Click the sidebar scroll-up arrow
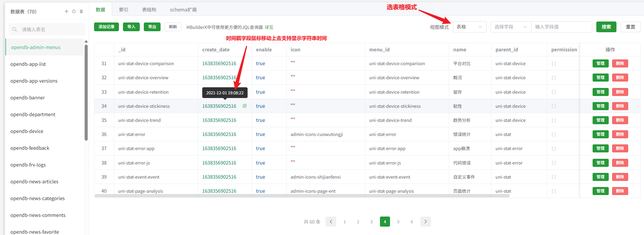This screenshot has width=644, height=235. (86, 42)
